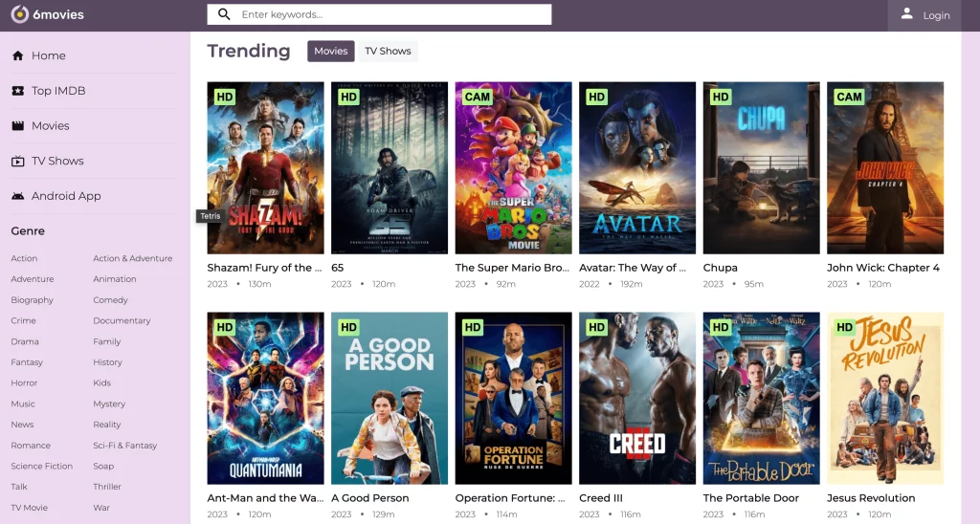Image resolution: width=980 pixels, height=524 pixels.
Task: Switch to the Movies trending tab
Action: click(x=330, y=52)
